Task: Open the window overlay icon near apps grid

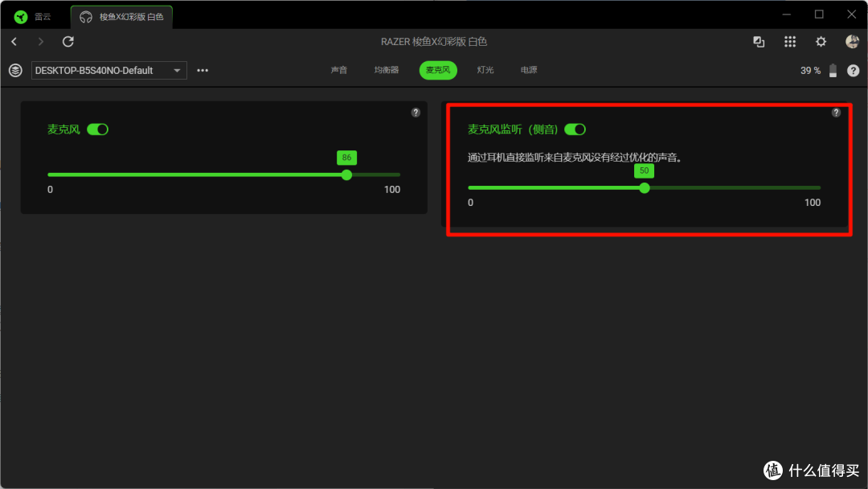Action: [x=759, y=42]
